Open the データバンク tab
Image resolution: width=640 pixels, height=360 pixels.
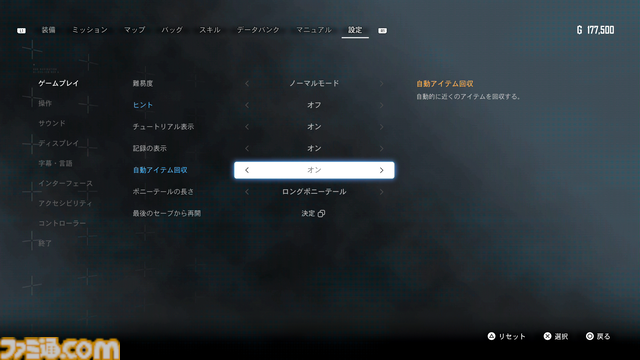(x=258, y=30)
